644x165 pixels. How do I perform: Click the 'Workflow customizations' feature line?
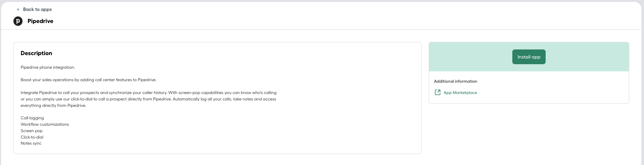[45, 124]
